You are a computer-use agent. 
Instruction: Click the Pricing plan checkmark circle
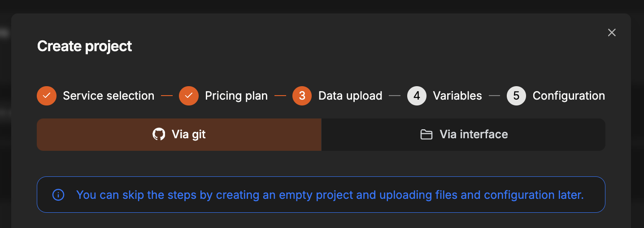pyautogui.click(x=189, y=96)
